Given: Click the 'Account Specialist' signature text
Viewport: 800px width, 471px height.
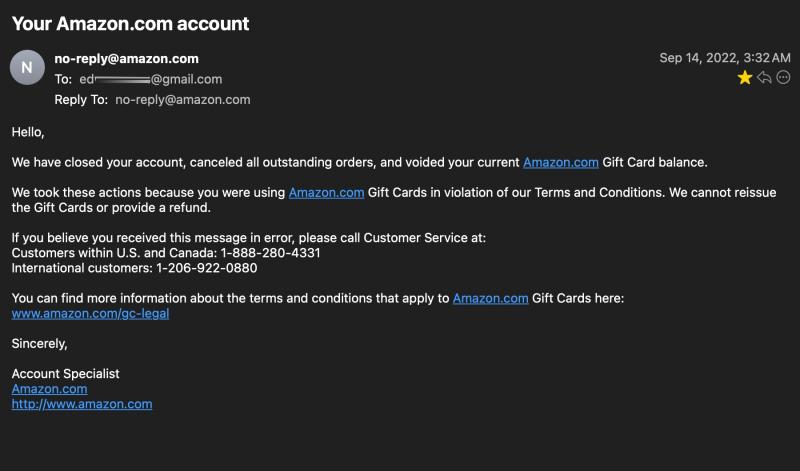Looking at the screenshot, I should pos(65,374).
